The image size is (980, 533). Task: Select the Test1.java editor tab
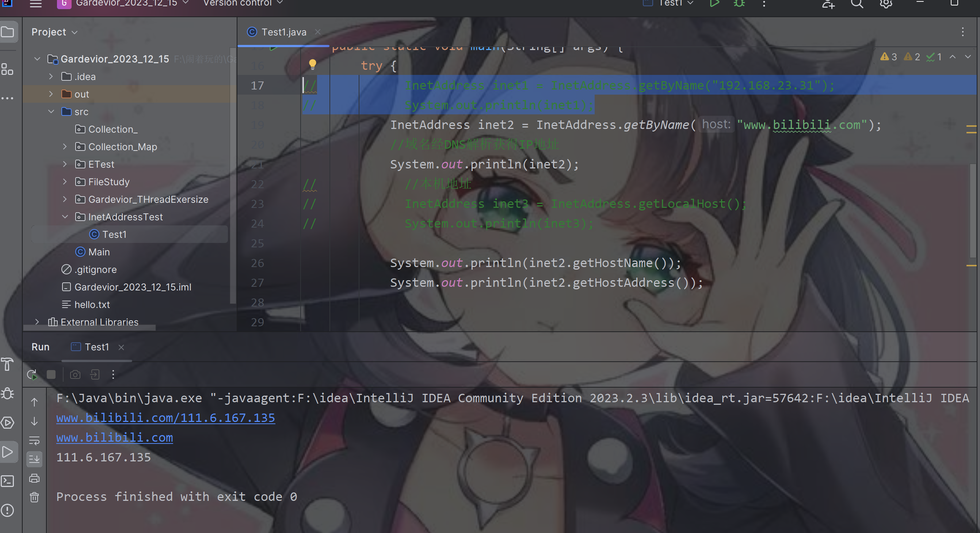pyautogui.click(x=283, y=33)
